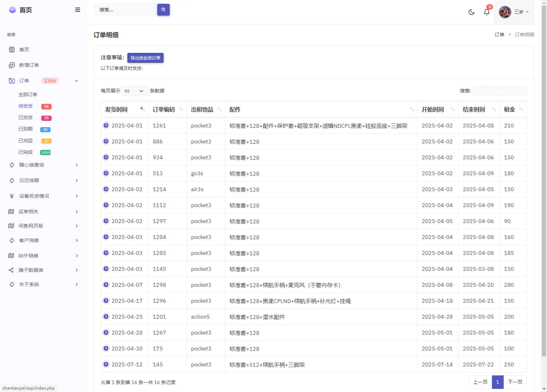Image resolution: width=547 pixels, height=392 pixels.
Task: Collapse the 订单 menu section
Action: tap(76, 81)
